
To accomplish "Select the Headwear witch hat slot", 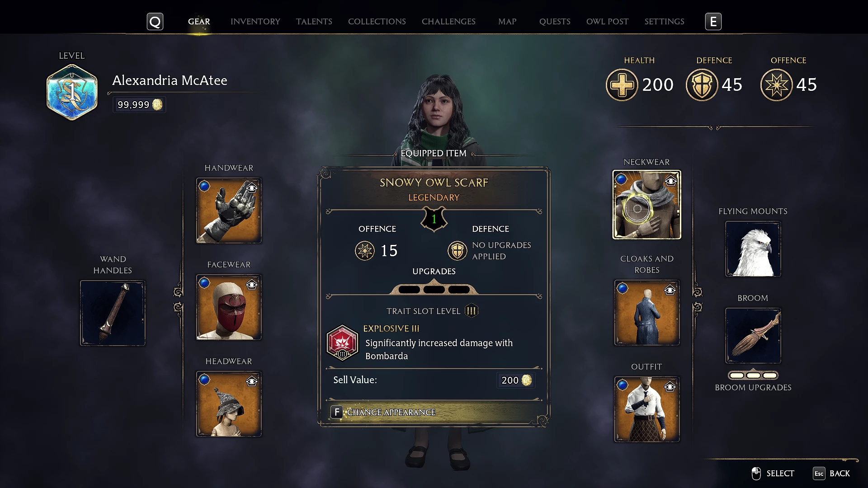I will click(x=229, y=404).
